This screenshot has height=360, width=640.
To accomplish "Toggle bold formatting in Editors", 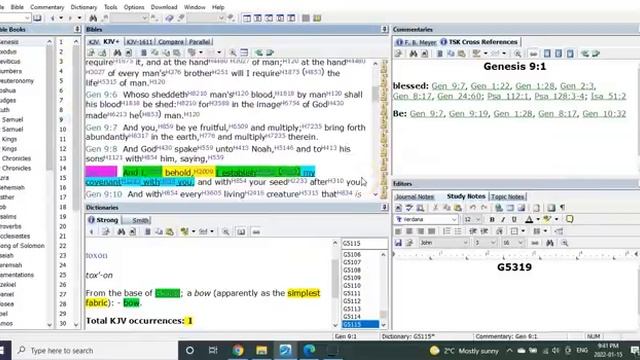I will pos(492,220).
